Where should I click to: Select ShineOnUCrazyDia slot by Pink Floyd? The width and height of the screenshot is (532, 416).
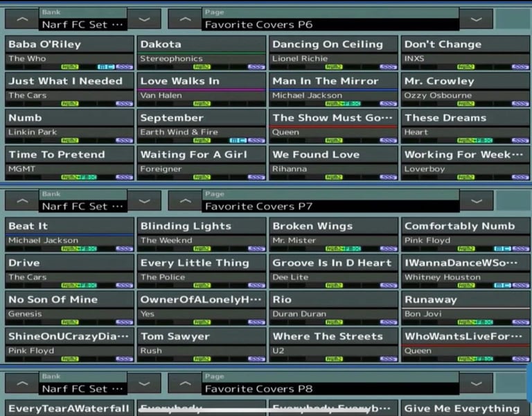69,345
